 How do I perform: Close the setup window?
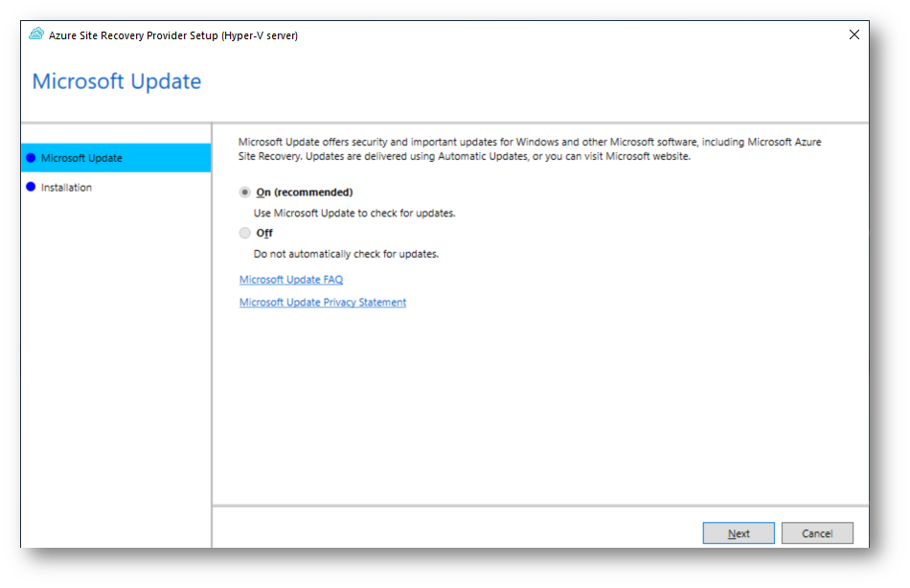click(853, 34)
